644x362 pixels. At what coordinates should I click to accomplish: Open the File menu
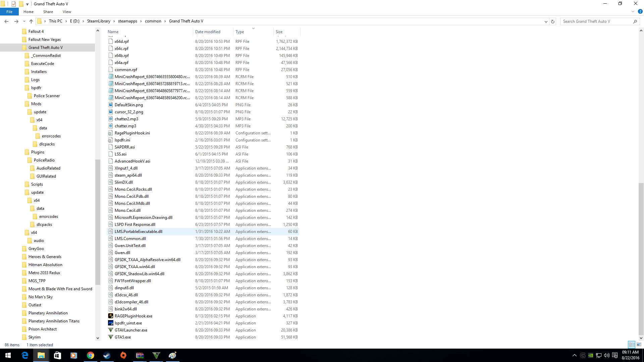9,12
